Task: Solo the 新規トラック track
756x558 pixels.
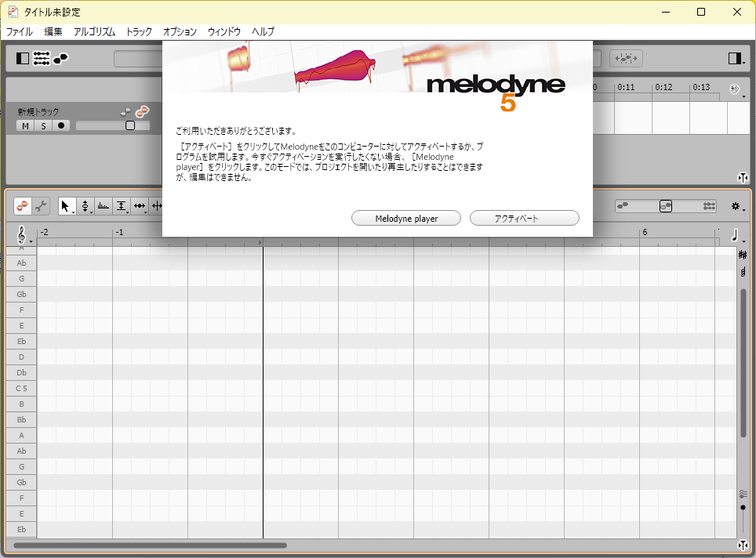Action: coord(43,125)
